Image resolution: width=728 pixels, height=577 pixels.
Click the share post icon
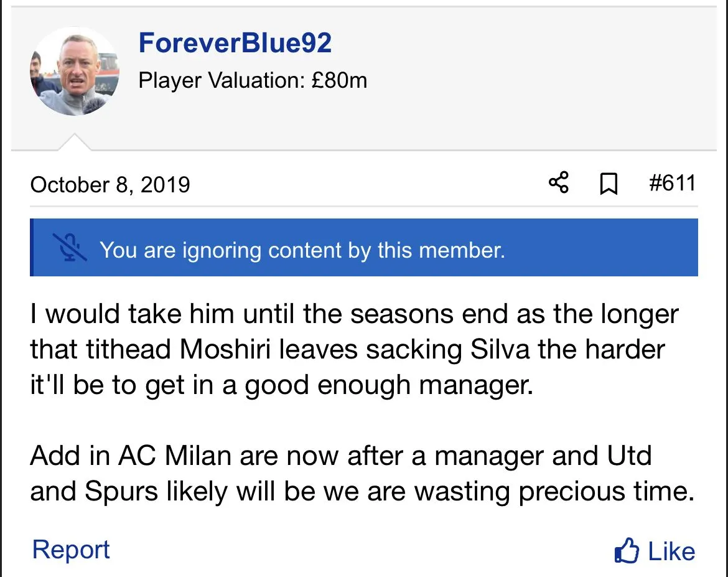pos(558,184)
